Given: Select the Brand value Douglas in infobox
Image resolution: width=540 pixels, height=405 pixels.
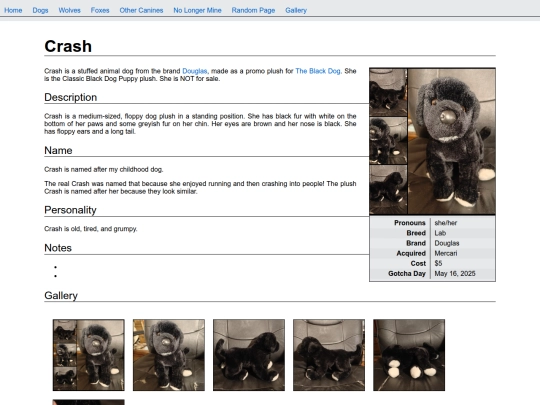Looking at the screenshot, I should tap(447, 243).
